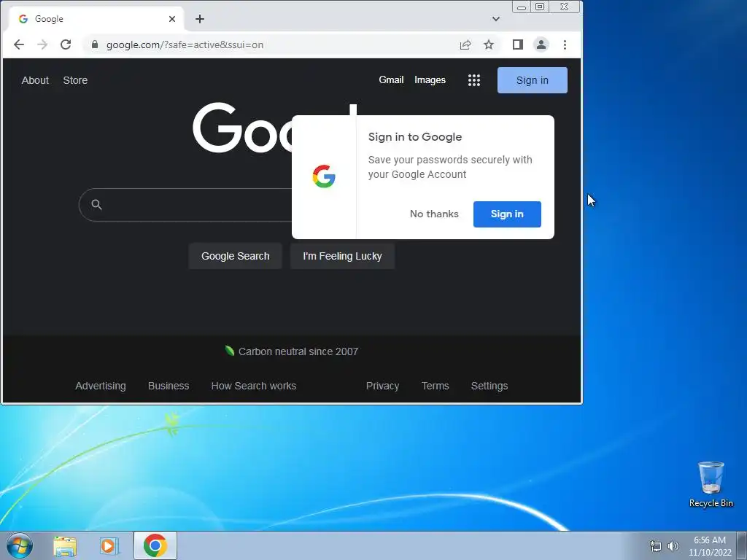Minimize the Chrome window
747x560 pixels.
tap(522, 7)
